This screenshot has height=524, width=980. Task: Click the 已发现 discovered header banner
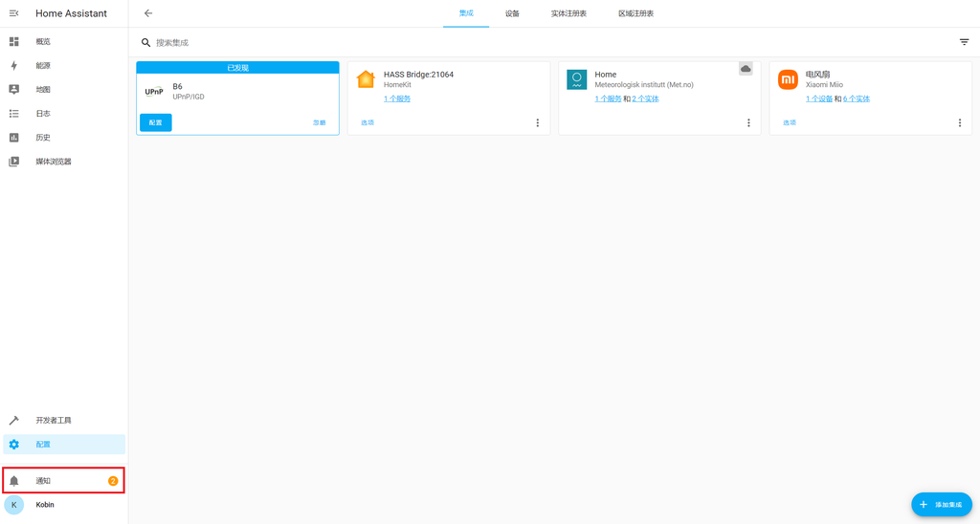(237, 68)
